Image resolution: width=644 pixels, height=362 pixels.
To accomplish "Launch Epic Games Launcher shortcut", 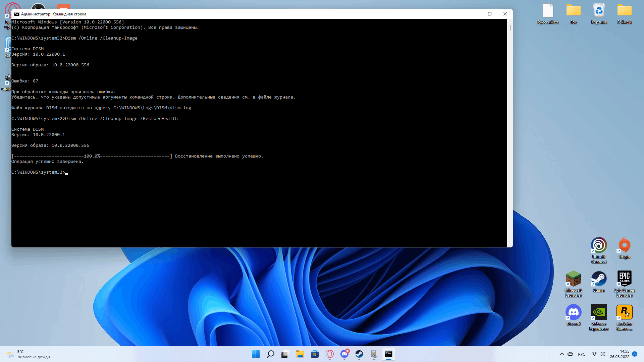I will (624, 284).
